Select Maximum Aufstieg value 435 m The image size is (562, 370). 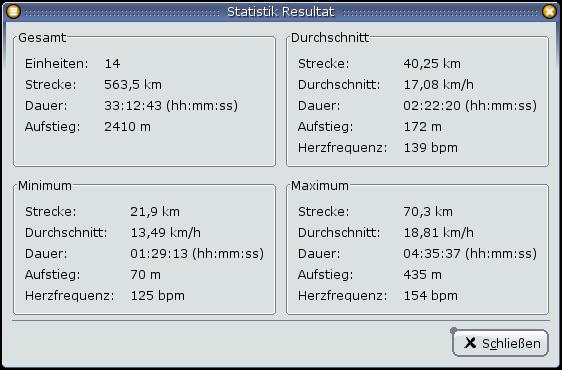click(x=423, y=275)
